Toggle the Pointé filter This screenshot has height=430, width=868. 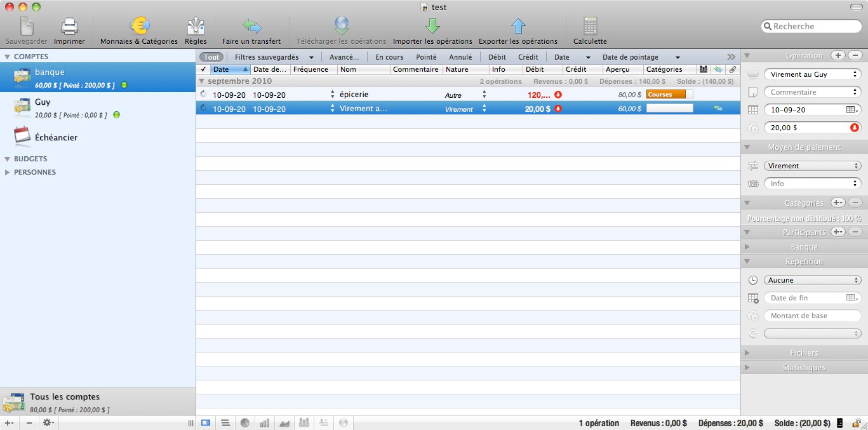(426, 57)
